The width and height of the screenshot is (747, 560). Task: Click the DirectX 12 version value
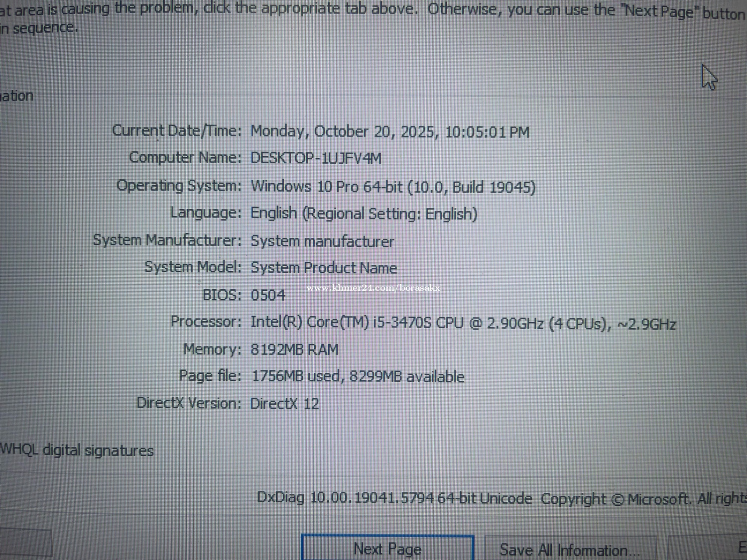(x=284, y=403)
